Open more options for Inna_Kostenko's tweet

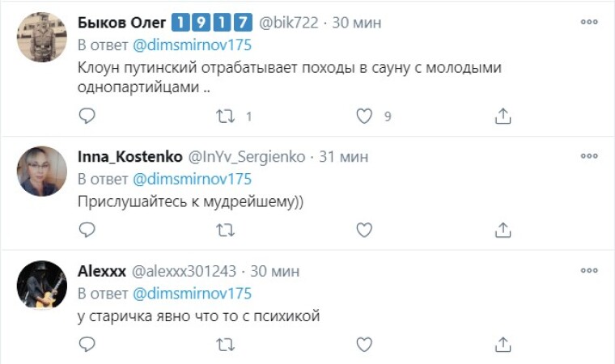[589, 154]
